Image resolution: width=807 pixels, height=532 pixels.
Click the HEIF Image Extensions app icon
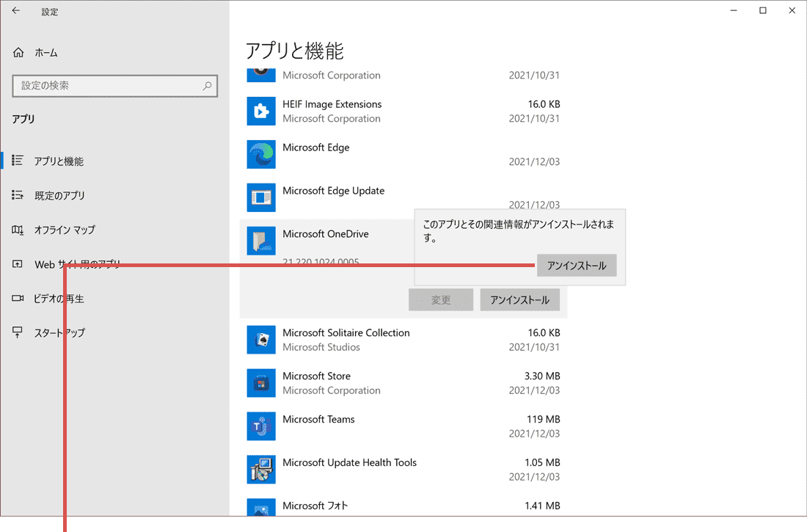261,112
